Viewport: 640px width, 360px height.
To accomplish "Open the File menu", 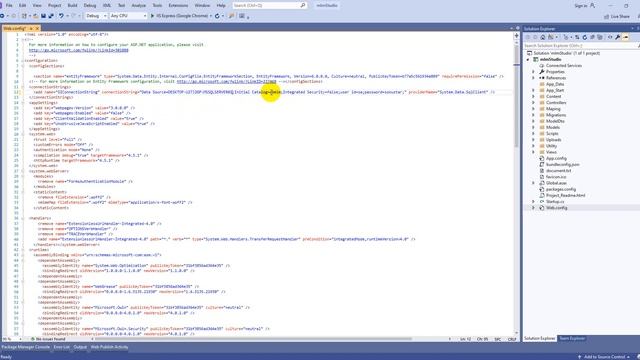I will [9, 6].
